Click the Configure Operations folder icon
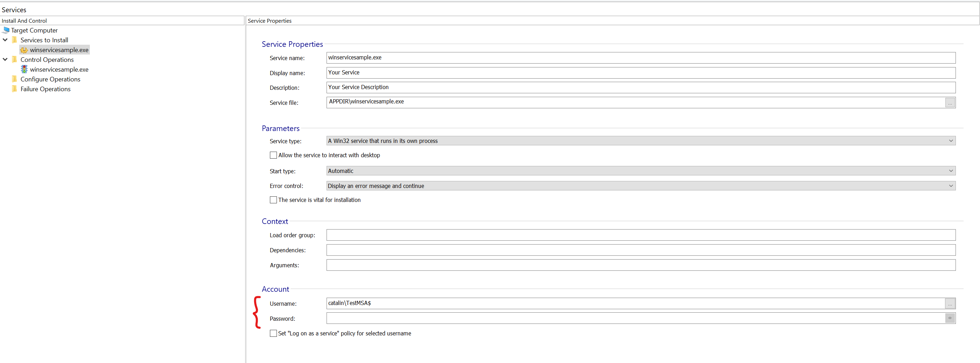 (x=14, y=79)
